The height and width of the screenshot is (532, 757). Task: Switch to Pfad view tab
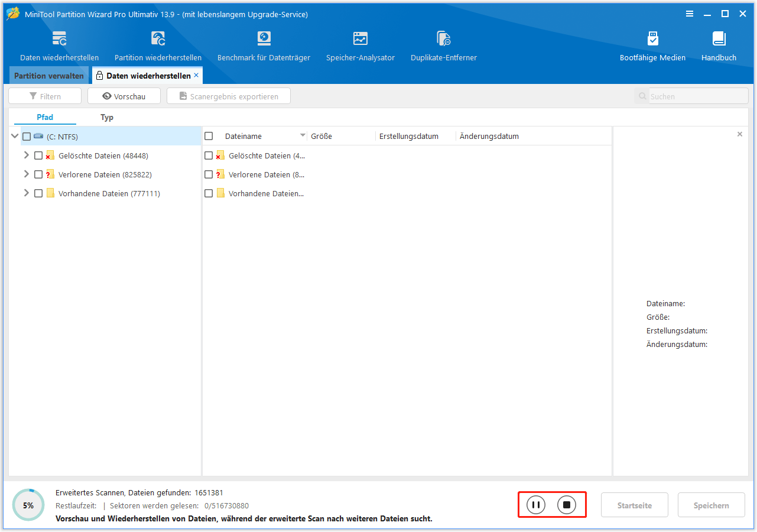[x=45, y=117]
